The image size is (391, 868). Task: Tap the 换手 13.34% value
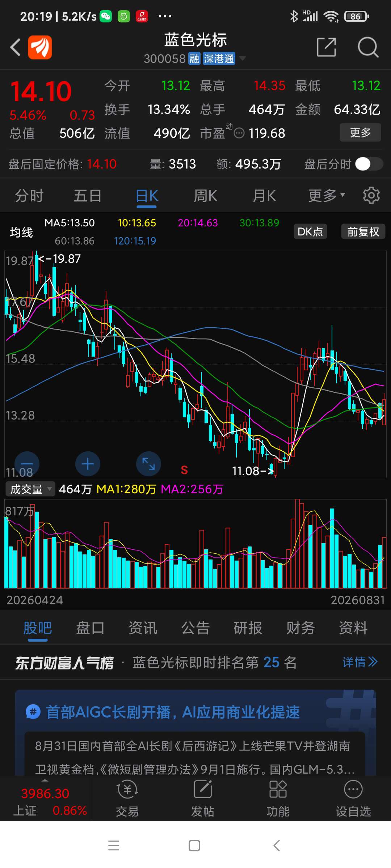point(169,109)
